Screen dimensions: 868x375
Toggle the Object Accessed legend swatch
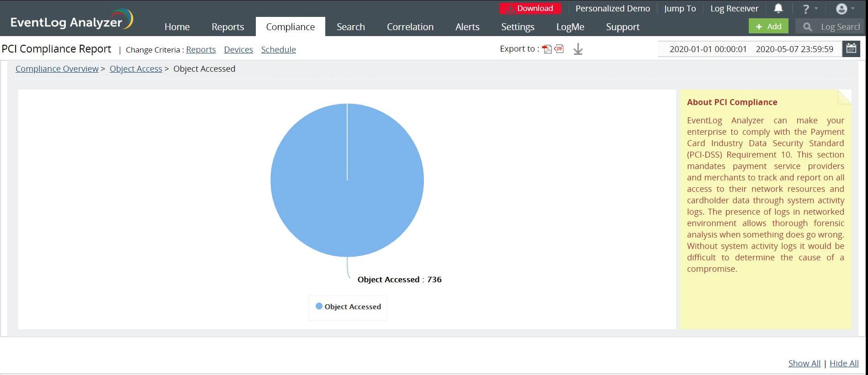(x=319, y=306)
